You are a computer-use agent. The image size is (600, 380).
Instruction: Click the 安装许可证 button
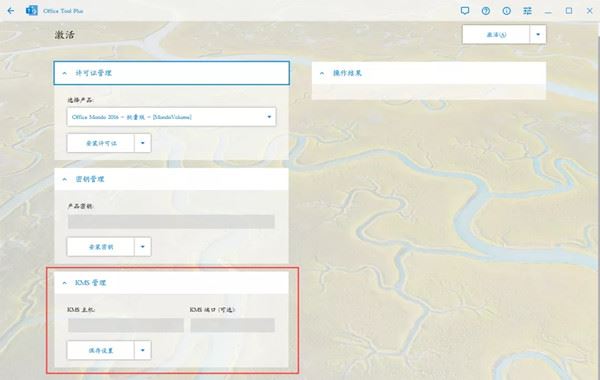(x=101, y=143)
